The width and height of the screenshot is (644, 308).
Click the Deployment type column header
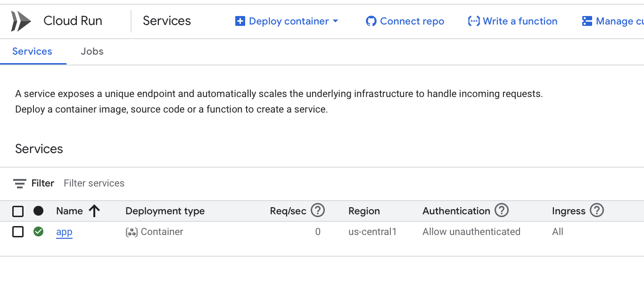pos(165,211)
